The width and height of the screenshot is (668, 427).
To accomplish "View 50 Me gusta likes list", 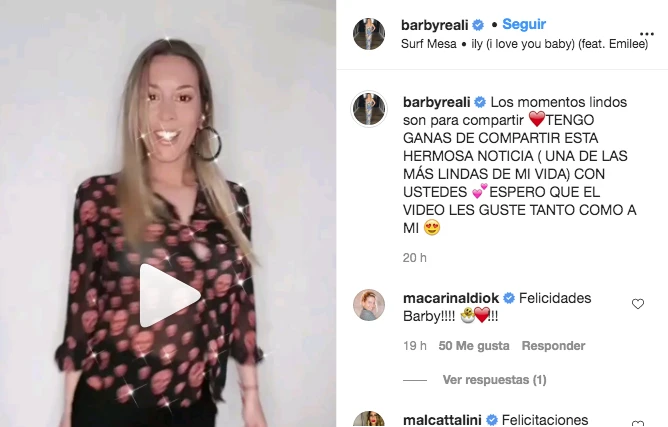I will click(x=474, y=346).
